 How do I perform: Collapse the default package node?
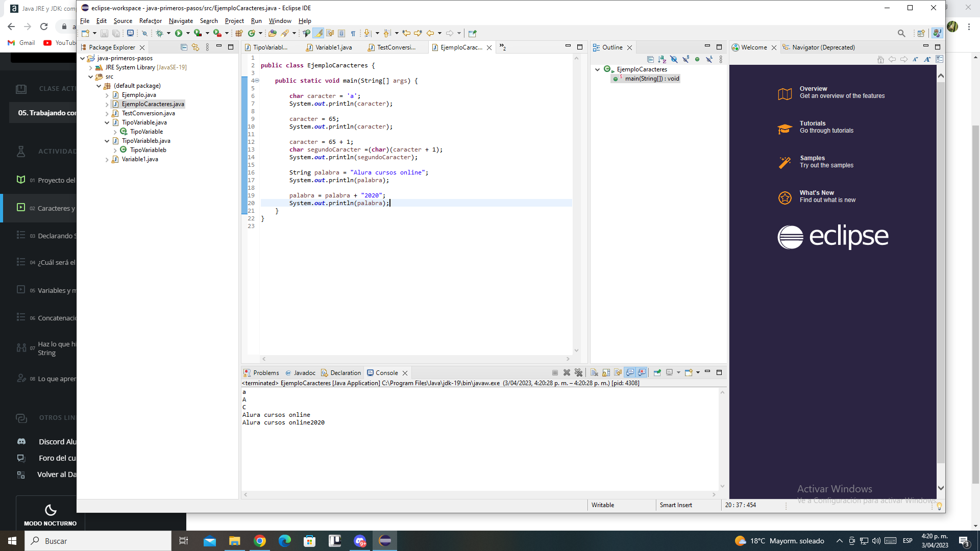coord(99,86)
